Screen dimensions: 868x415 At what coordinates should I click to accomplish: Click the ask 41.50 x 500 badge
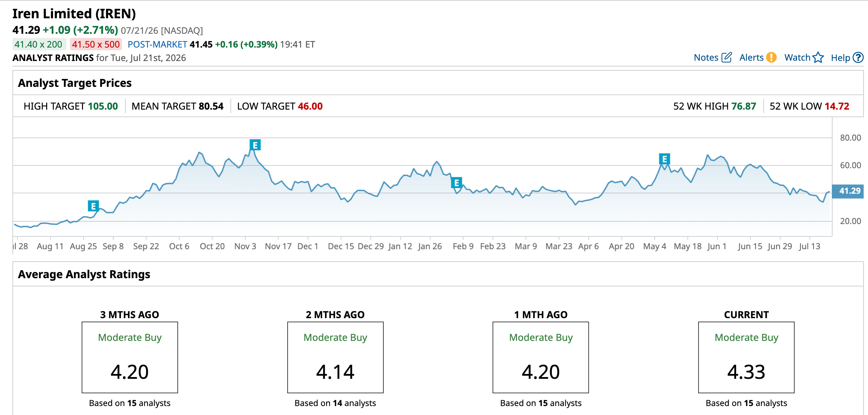point(96,44)
